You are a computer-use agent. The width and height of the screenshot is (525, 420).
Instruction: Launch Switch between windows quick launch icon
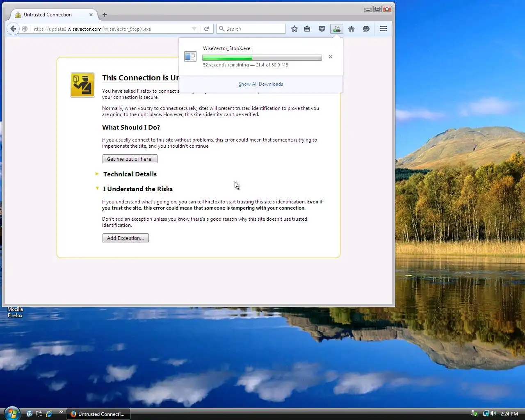[39, 414]
